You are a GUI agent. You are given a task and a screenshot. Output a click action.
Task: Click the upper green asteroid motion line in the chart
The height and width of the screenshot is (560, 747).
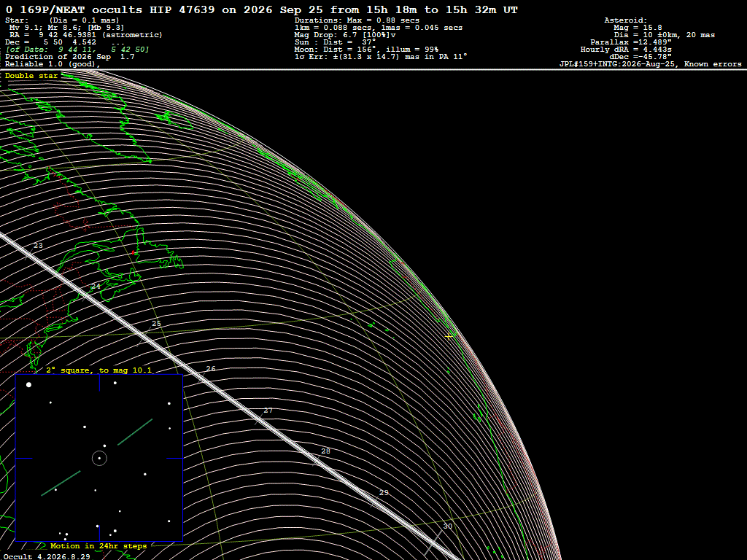(x=135, y=432)
